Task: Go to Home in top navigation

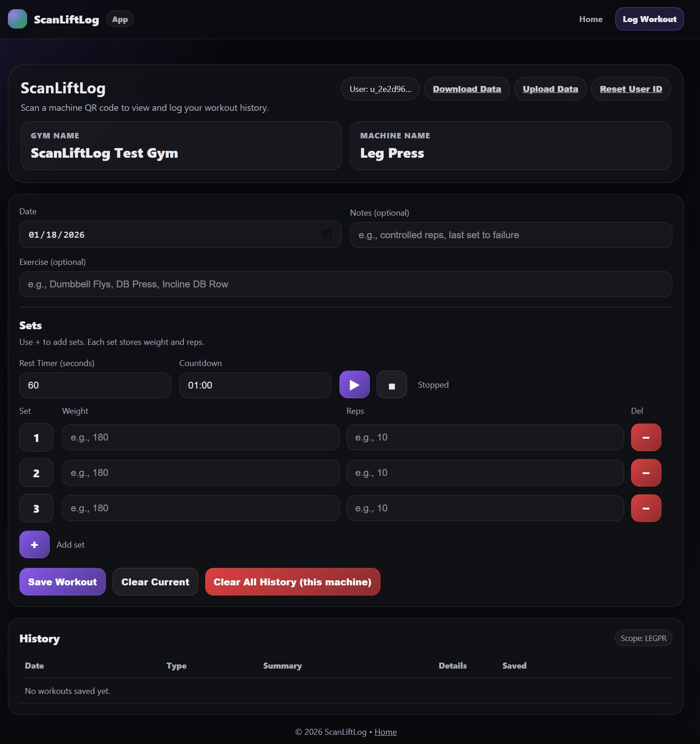Action: [591, 19]
